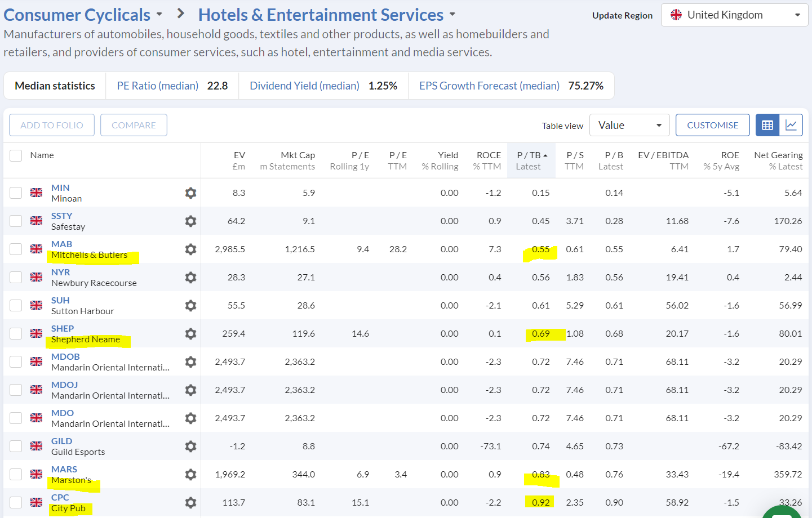Tick the checkbox for Mitchells & Butlers
Screen dimensions: 812x518
coord(16,249)
